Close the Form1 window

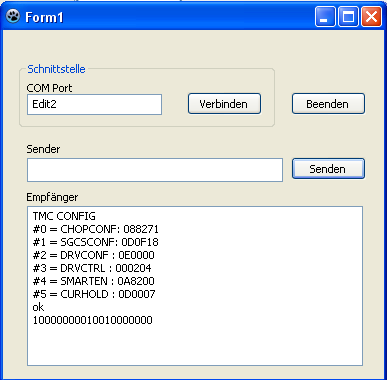(371, 16)
